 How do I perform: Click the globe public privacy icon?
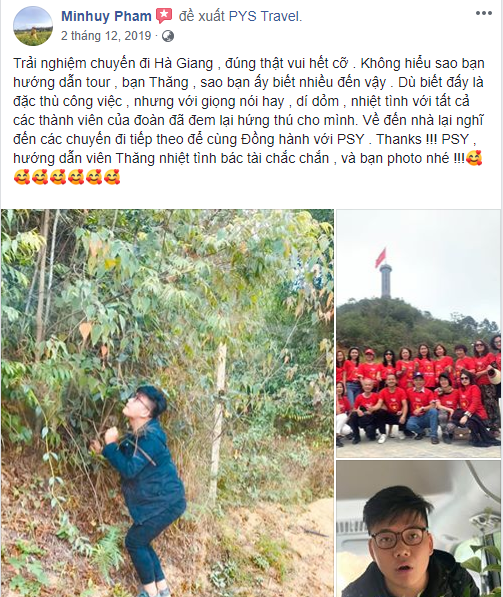(x=168, y=36)
